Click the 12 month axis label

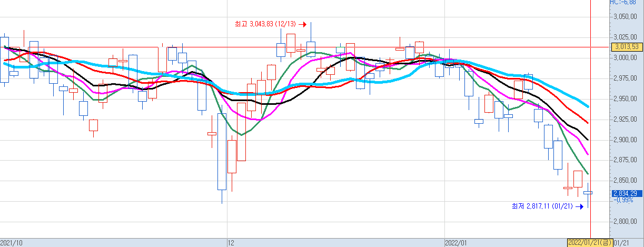231,243
